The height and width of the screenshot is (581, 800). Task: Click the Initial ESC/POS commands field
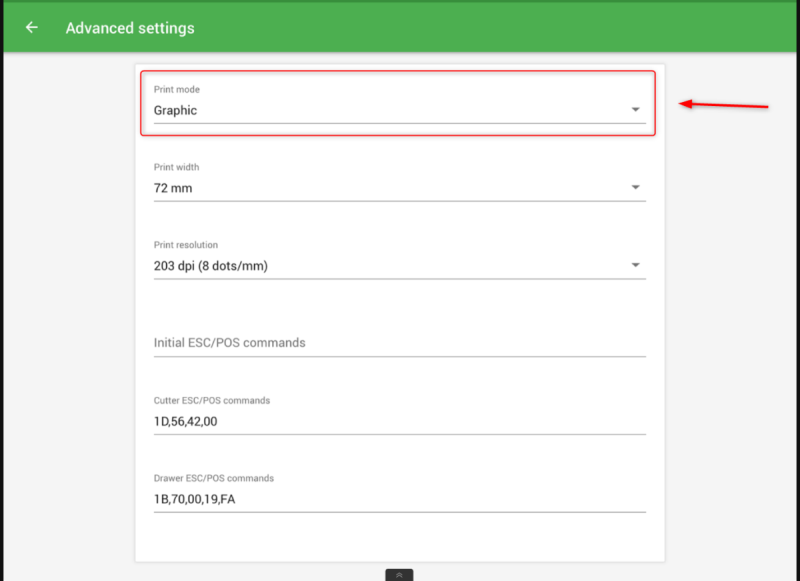399,342
